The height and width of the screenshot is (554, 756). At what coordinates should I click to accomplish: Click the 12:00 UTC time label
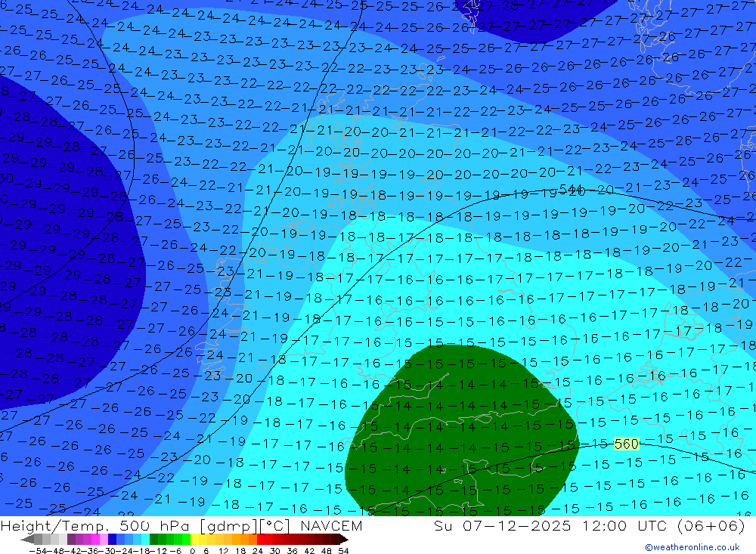pos(624,525)
